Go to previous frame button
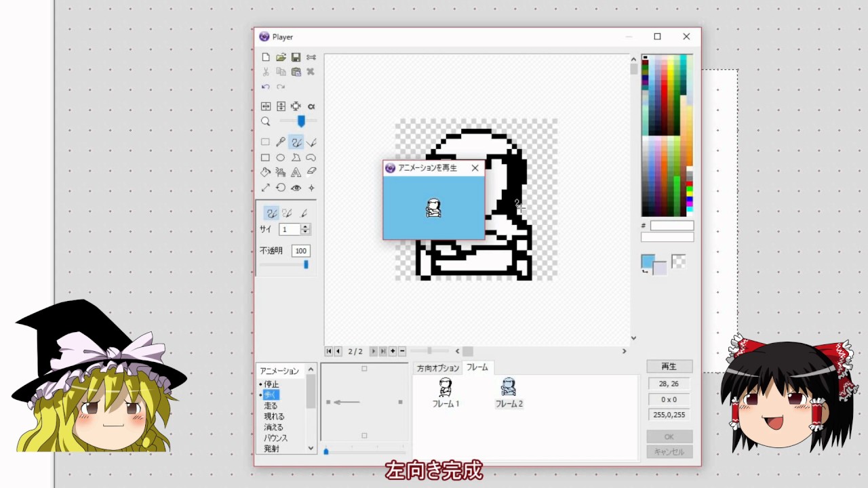The width and height of the screenshot is (868, 488). (338, 351)
